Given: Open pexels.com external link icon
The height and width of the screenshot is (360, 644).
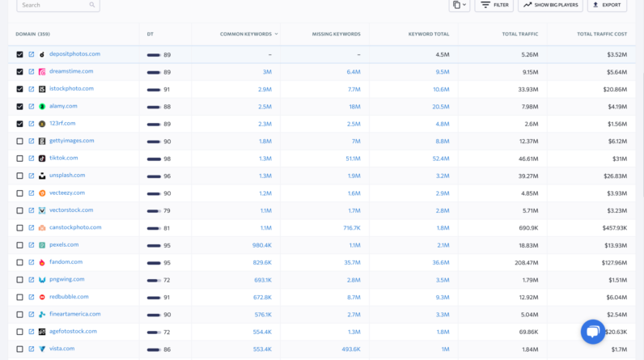Looking at the screenshot, I should coord(32,245).
